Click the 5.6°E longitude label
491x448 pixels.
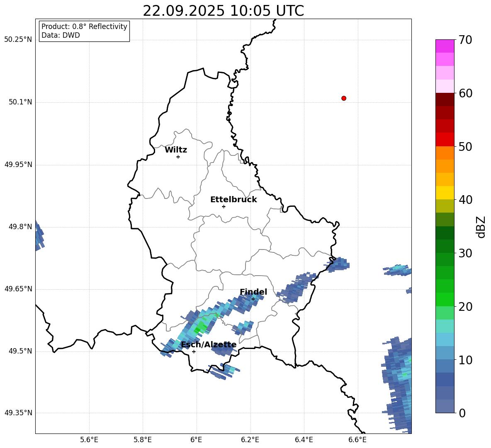coord(89,440)
